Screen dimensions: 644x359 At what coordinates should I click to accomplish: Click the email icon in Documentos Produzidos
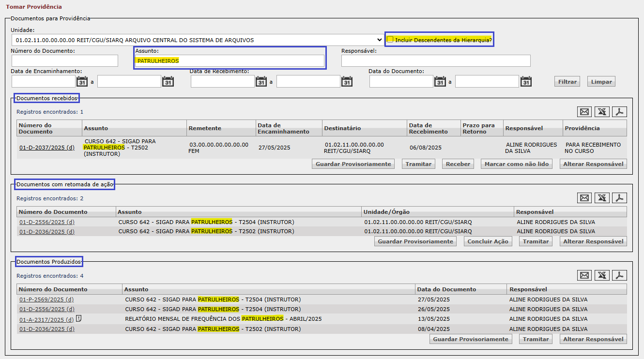pyautogui.click(x=584, y=275)
